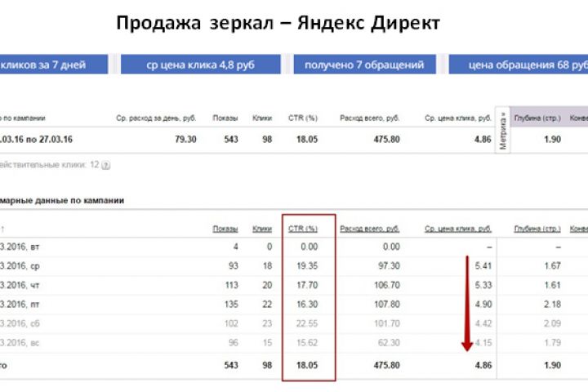588x392 pixels.
Task: Click the help question mark icon
Action: tap(105, 165)
